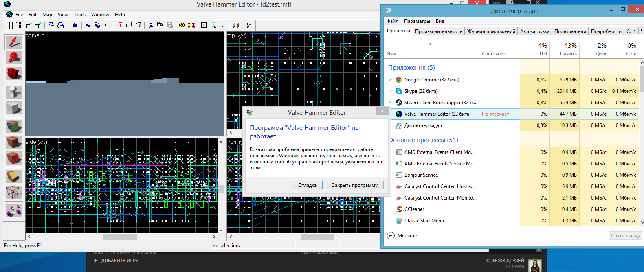Click the side view horizontal scrollbar thumb
This screenshot has width=644, height=272.
(120, 237)
